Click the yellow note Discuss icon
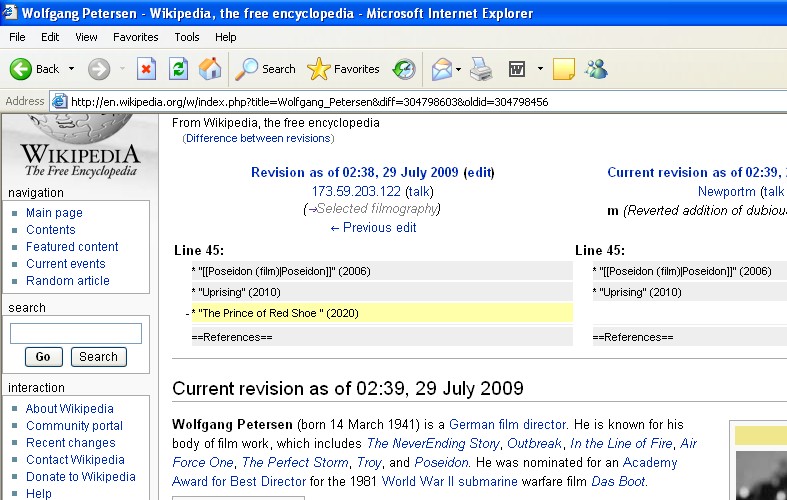787x500 pixels. [564, 69]
